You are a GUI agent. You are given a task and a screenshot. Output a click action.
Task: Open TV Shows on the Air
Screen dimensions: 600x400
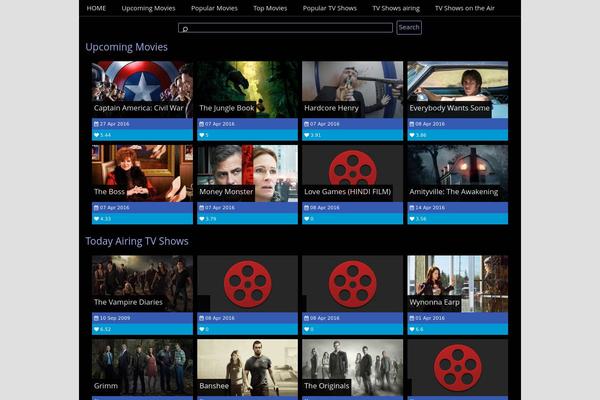(x=465, y=8)
